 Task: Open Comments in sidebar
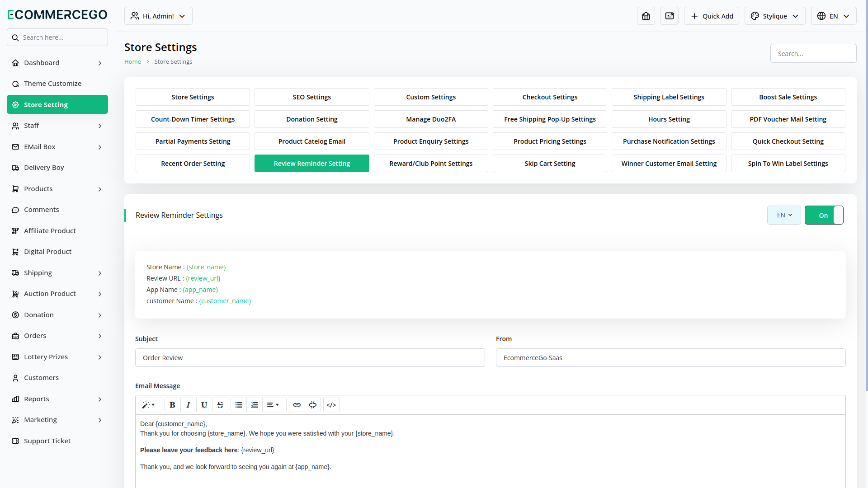pos(57,210)
